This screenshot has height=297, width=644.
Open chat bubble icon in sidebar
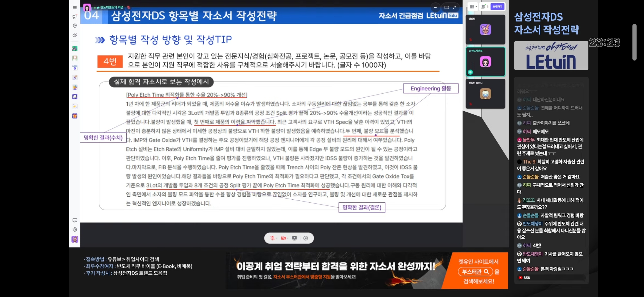pyautogui.click(x=75, y=220)
